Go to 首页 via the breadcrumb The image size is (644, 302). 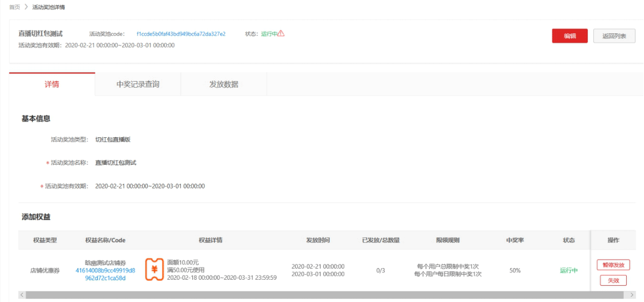tap(15, 7)
